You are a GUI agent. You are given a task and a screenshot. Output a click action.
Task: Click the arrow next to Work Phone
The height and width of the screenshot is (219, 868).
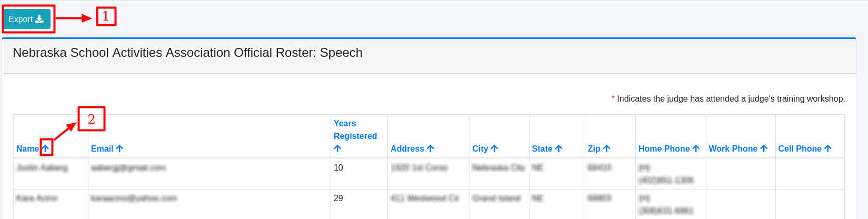tap(764, 148)
